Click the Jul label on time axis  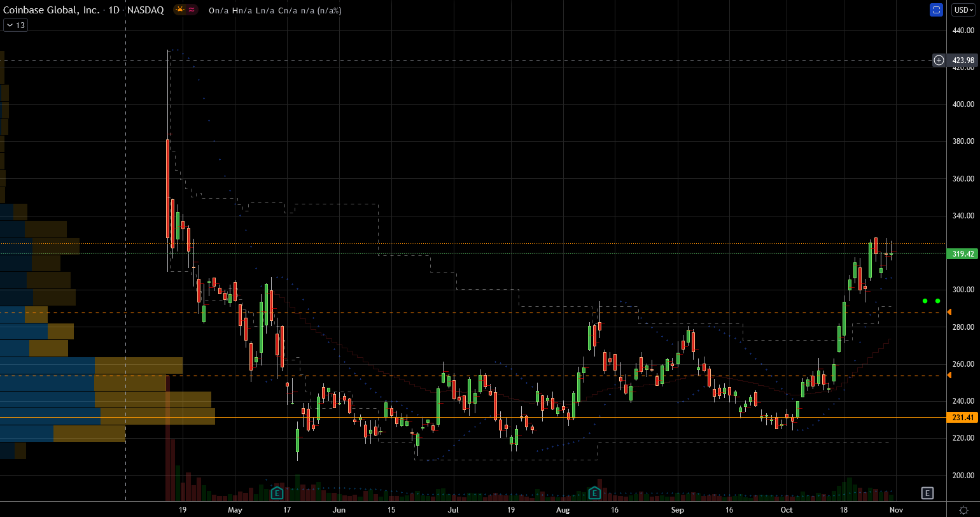452,510
